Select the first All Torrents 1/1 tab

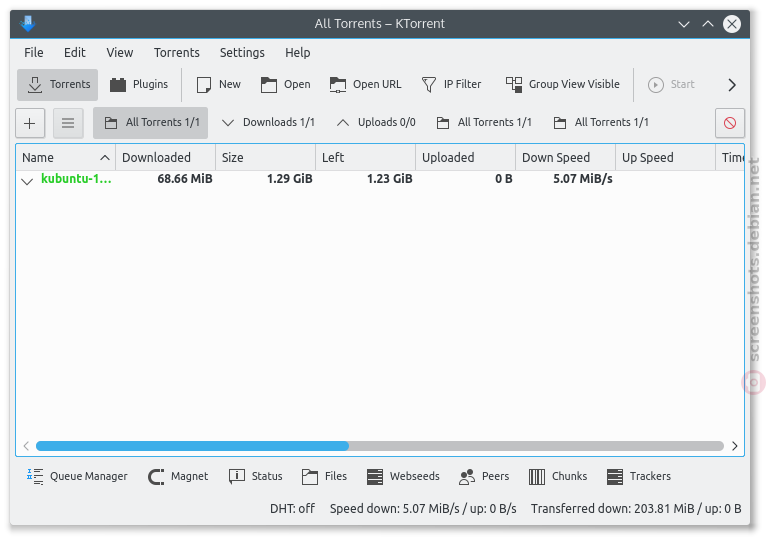tap(150, 123)
